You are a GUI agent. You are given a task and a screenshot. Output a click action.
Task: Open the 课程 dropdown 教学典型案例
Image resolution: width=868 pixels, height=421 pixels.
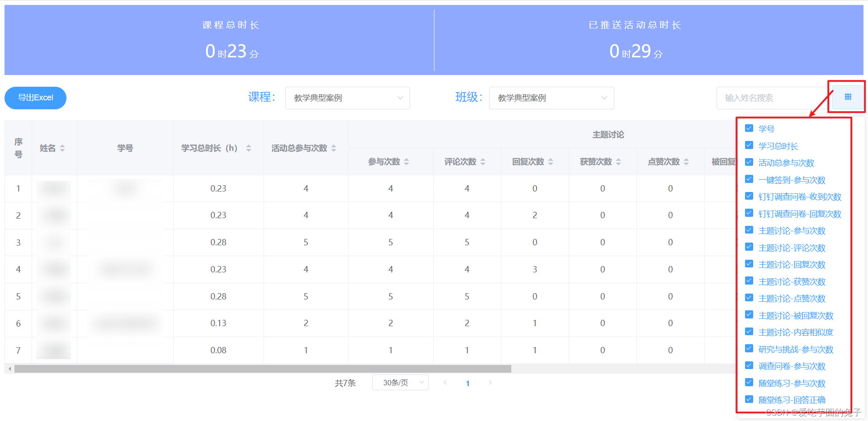(347, 98)
